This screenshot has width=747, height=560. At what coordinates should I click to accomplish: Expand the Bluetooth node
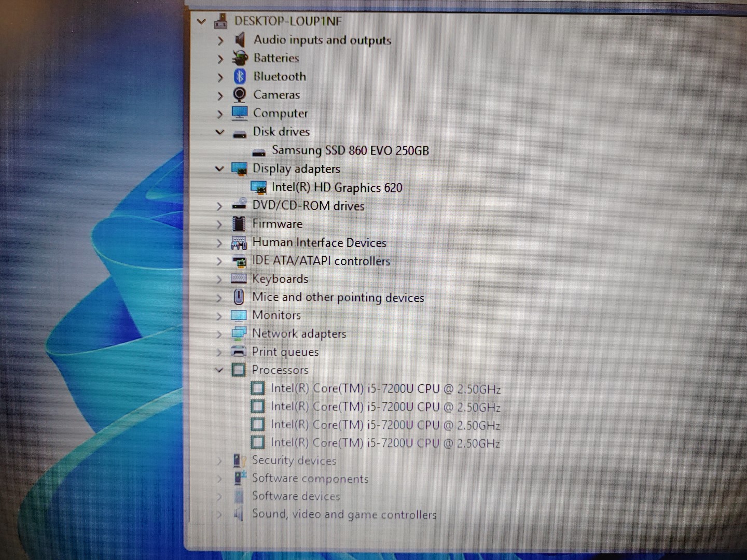[x=220, y=78]
